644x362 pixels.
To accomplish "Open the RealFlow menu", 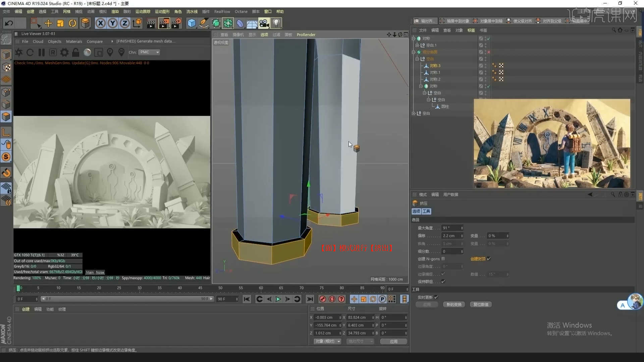I will (x=222, y=11).
